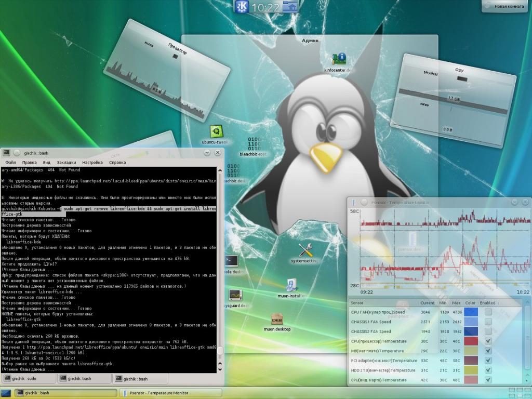This screenshot has height=399, width=532.
Task: Click the yellow HDD Temperature color swatch
Action: pyautogui.click(x=471, y=370)
